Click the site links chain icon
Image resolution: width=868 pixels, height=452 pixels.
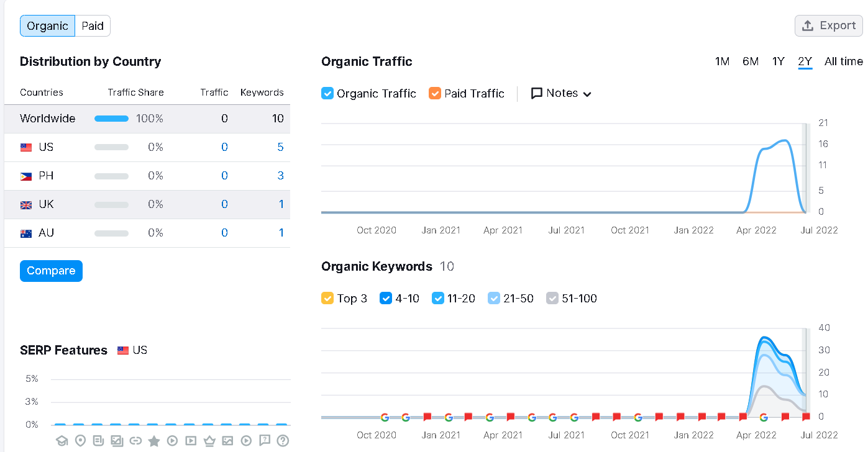135,441
